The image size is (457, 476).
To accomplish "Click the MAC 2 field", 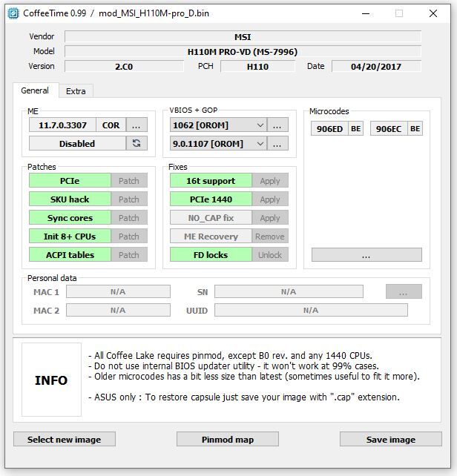I will pos(118,310).
